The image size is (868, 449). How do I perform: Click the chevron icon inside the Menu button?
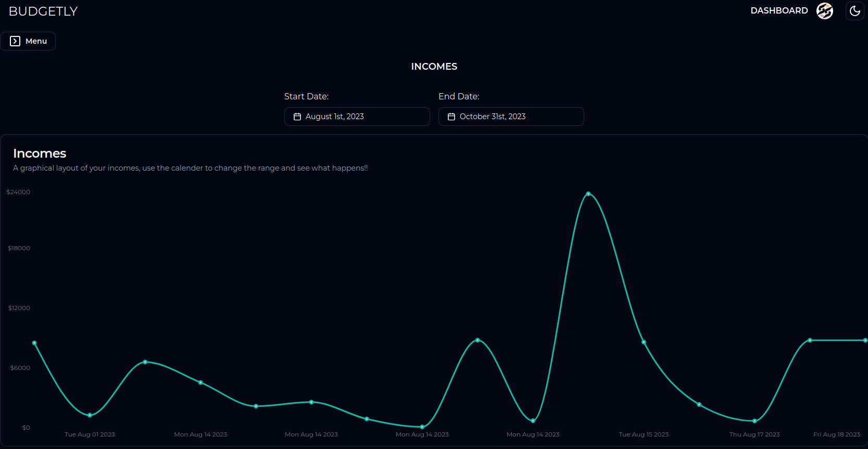(15, 41)
